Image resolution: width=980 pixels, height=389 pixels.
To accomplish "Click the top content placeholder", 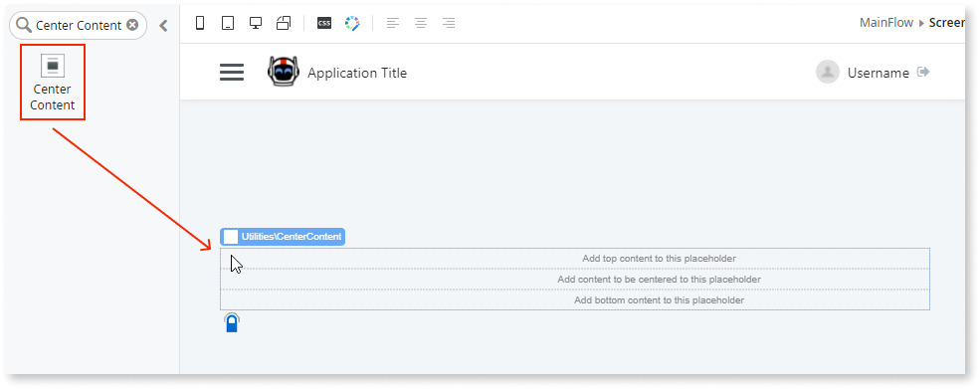I will coord(575,259).
